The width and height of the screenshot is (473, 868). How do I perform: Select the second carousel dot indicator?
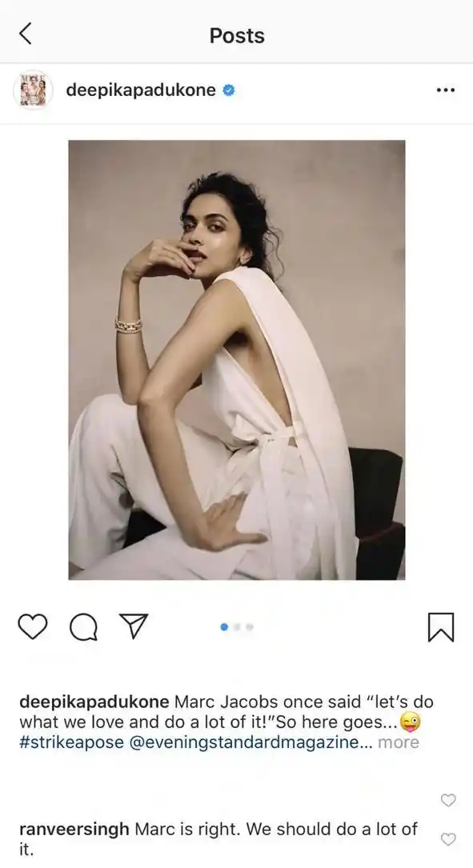pos(237,627)
